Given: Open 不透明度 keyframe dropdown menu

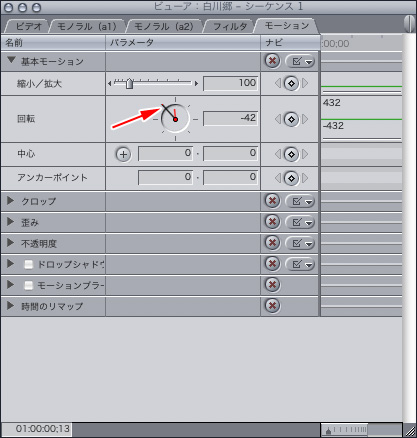Looking at the screenshot, I should click(300, 243).
